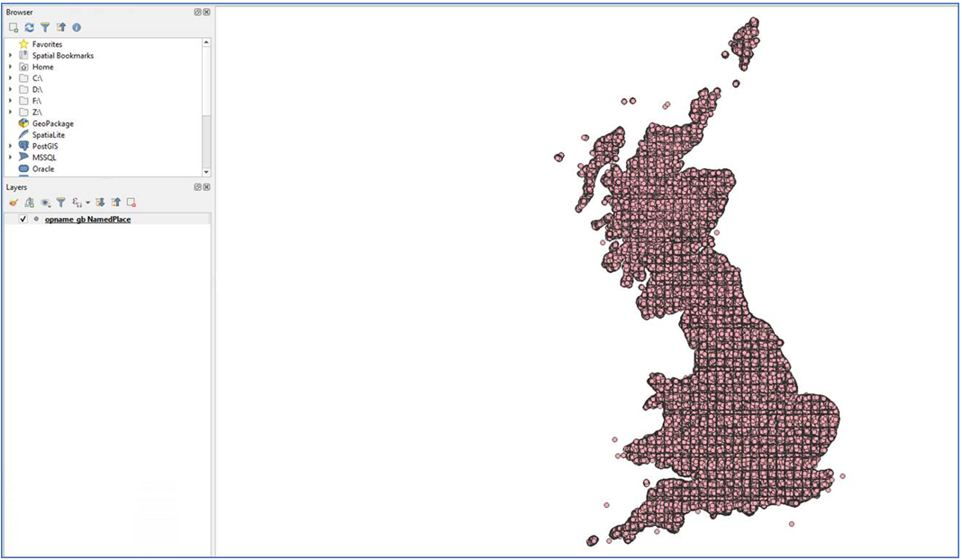Select the opname_gb NamedPlace layer
Image resolution: width=962 pixels, height=560 pixels.
point(87,219)
